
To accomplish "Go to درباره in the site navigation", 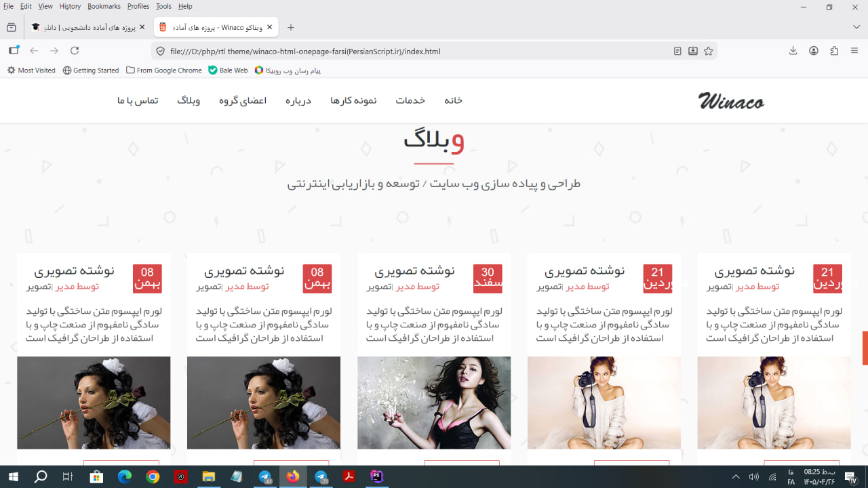I will (298, 100).
